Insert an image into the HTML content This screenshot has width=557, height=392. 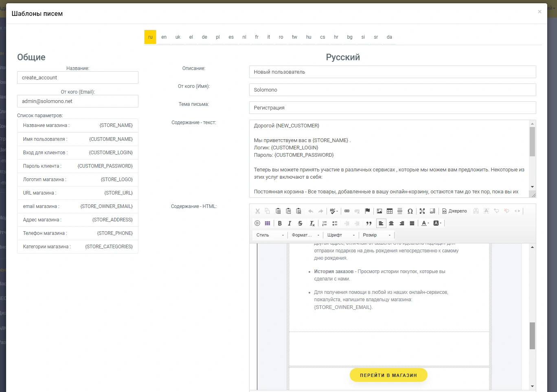point(379,211)
